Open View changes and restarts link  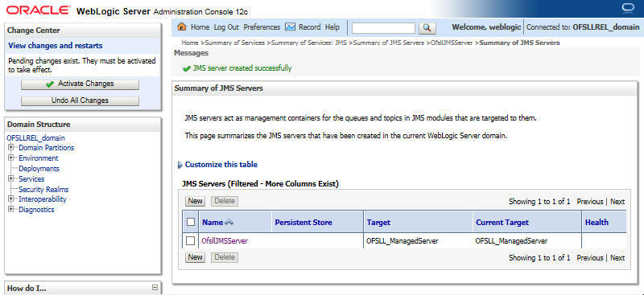56,46
